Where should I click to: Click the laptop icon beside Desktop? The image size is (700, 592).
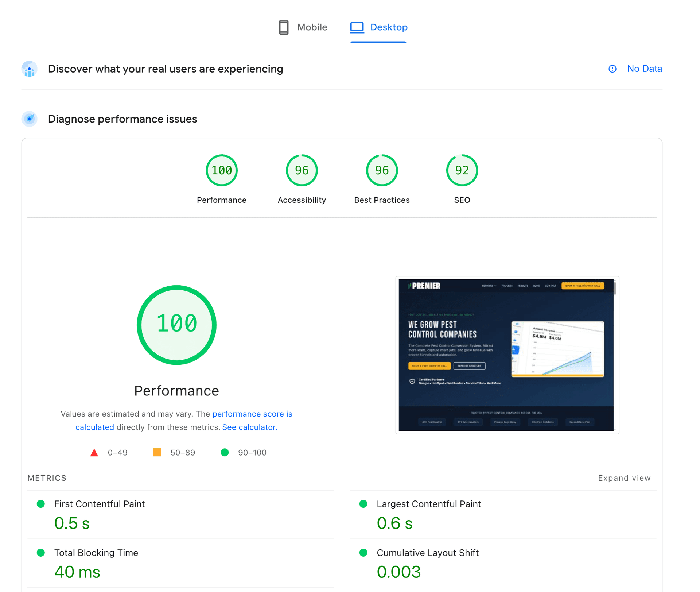tap(357, 27)
